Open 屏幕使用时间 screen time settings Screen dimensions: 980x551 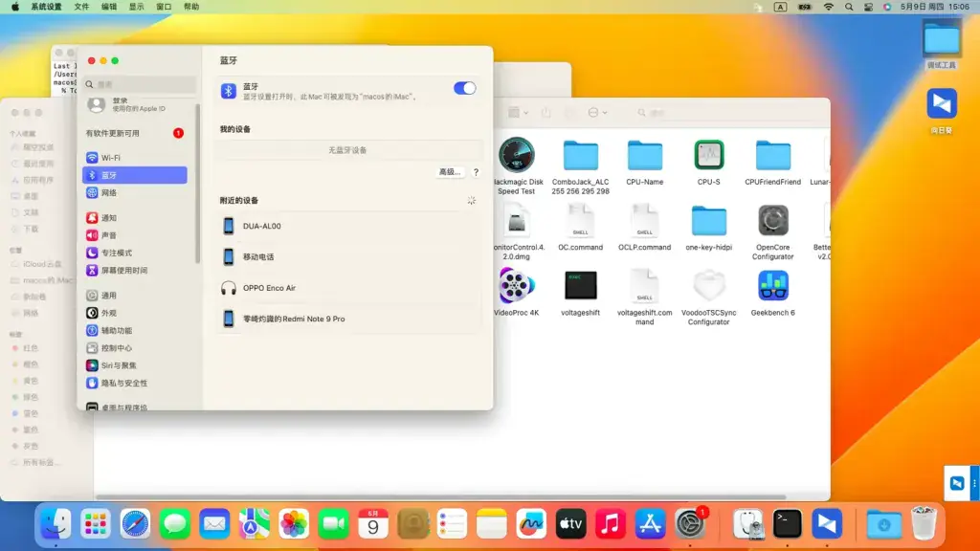(135, 270)
